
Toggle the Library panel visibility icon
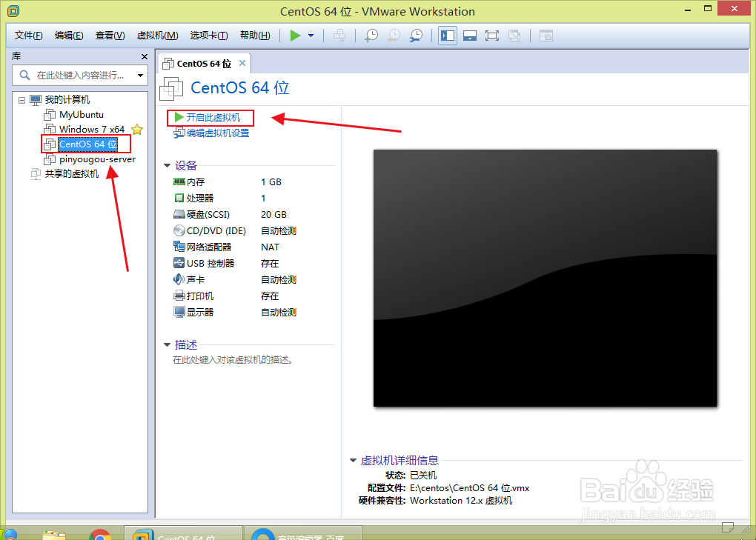pos(447,34)
